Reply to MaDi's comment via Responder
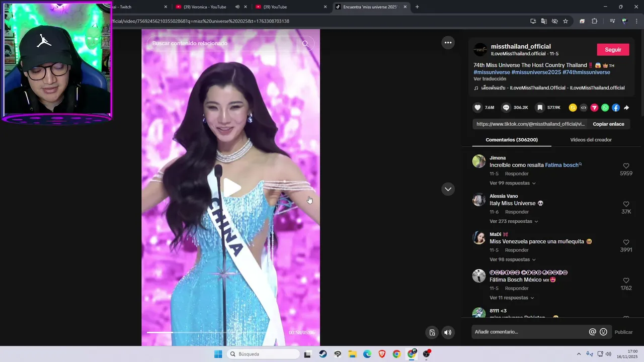Image resolution: width=644 pixels, height=362 pixels. pyautogui.click(x=517, y=250)
